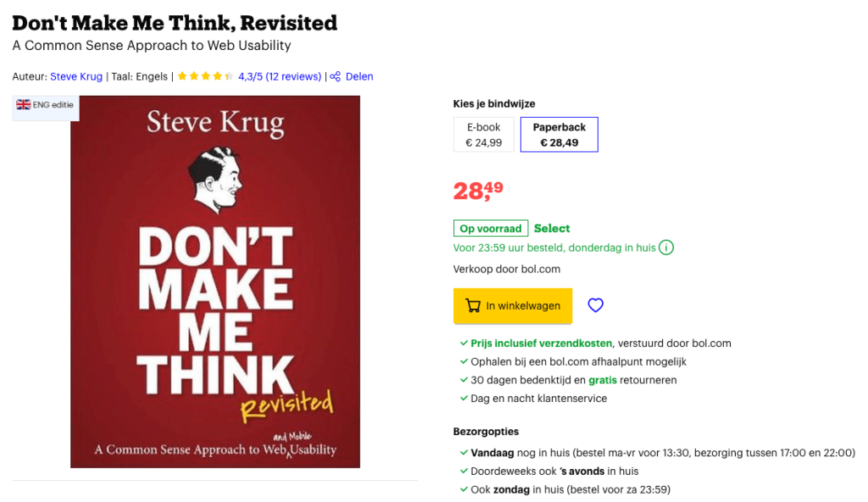Screen dimensions: 868x502
Task: Click the delivery info circle icon
Action: coord(667,248)
